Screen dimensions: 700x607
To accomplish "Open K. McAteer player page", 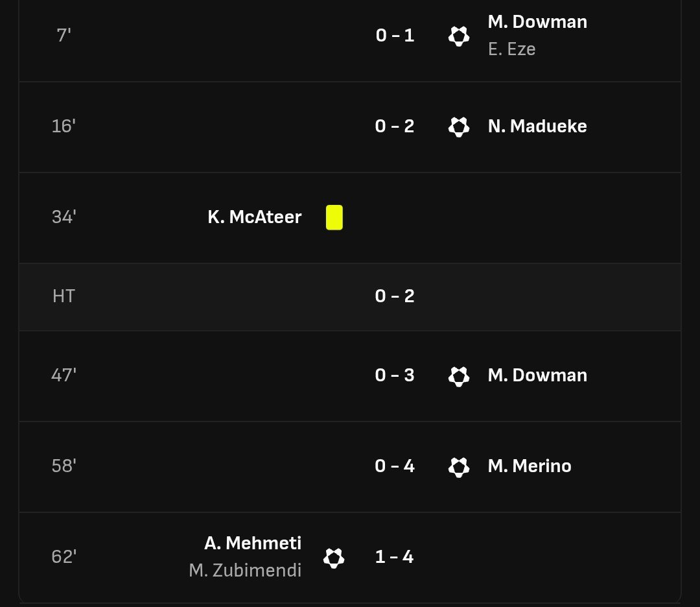I will 255,217.
